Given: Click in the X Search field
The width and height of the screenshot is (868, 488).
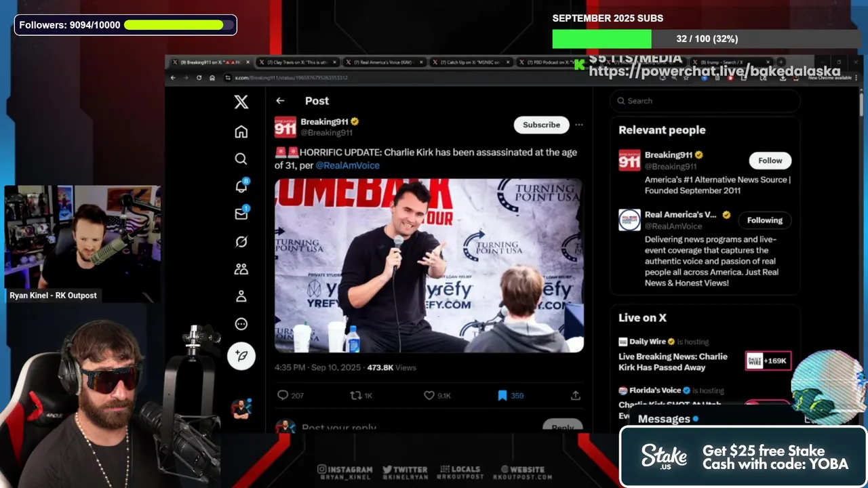Looking at the screenshot, I should (x=705, y=100).
